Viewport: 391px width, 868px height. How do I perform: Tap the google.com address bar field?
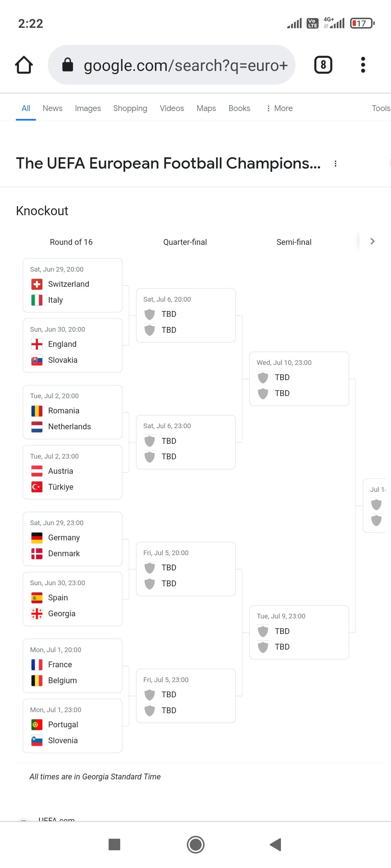[x=185, y=65]
